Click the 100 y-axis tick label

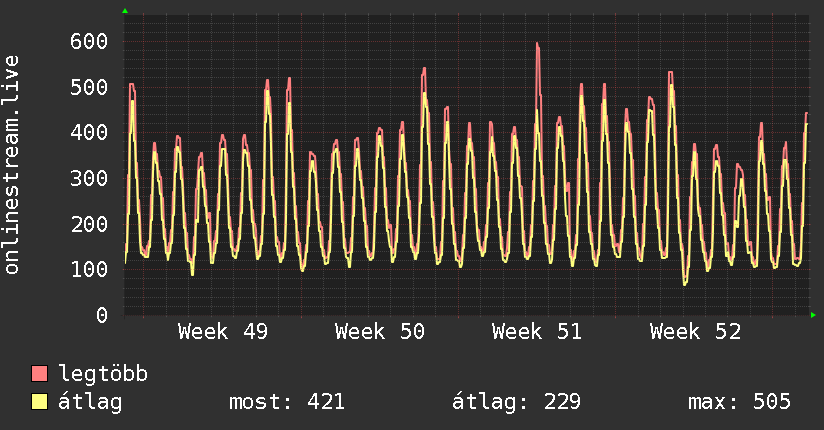click(89, 269)
